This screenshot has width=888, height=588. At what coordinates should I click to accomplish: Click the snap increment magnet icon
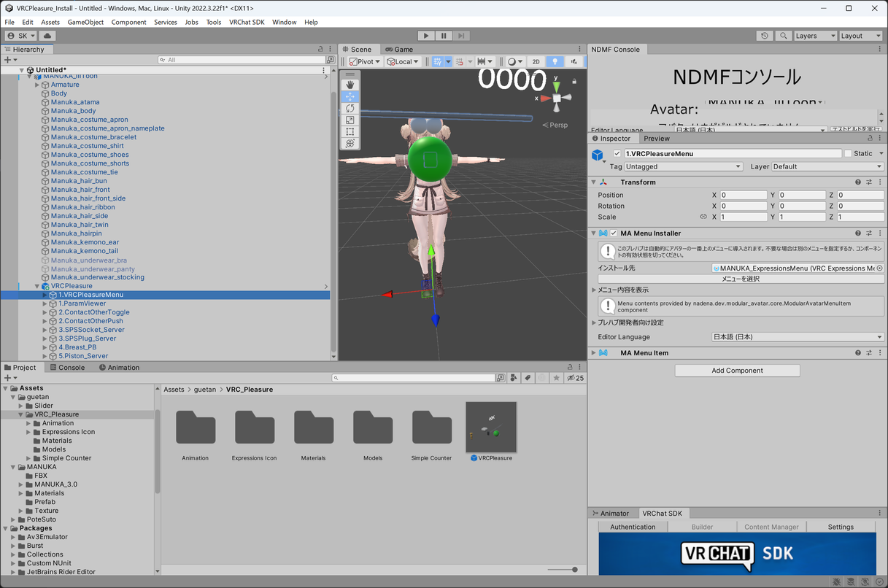click(x=460, y=62)
